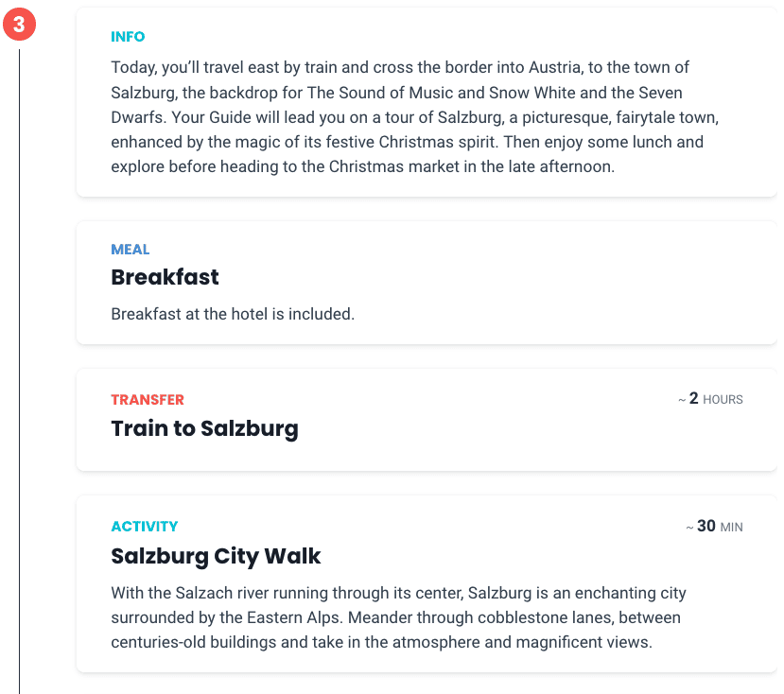784x694 pixels.
Task: Click the Salzburg City Walk description text
Action: pyautogui.click(x=398, y=617)
